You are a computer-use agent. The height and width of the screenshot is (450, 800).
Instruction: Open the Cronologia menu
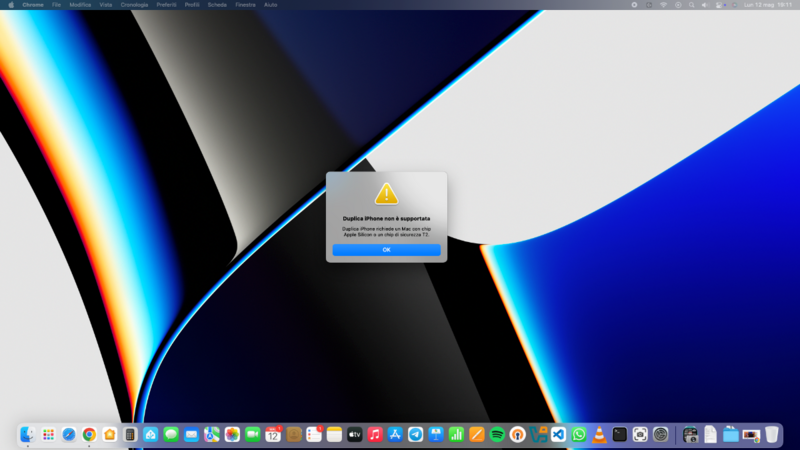coord(134,5)
